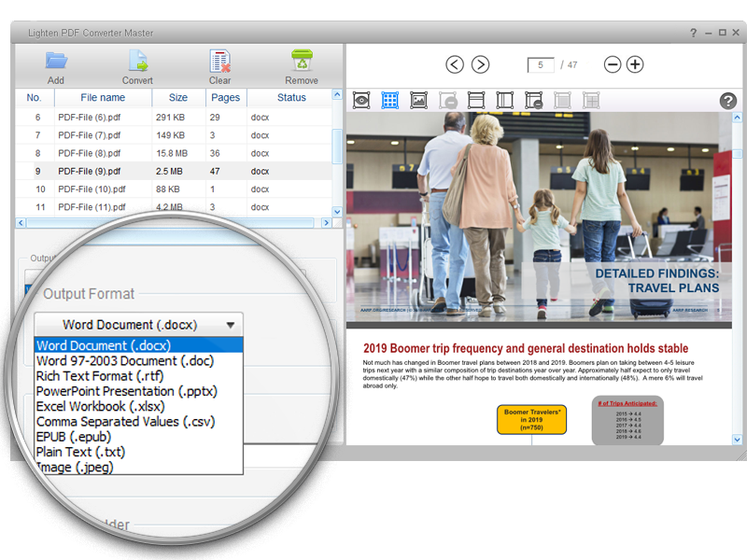Click the greyed remove image area icon
Screen dimensions: 747x560
point(448,101)
